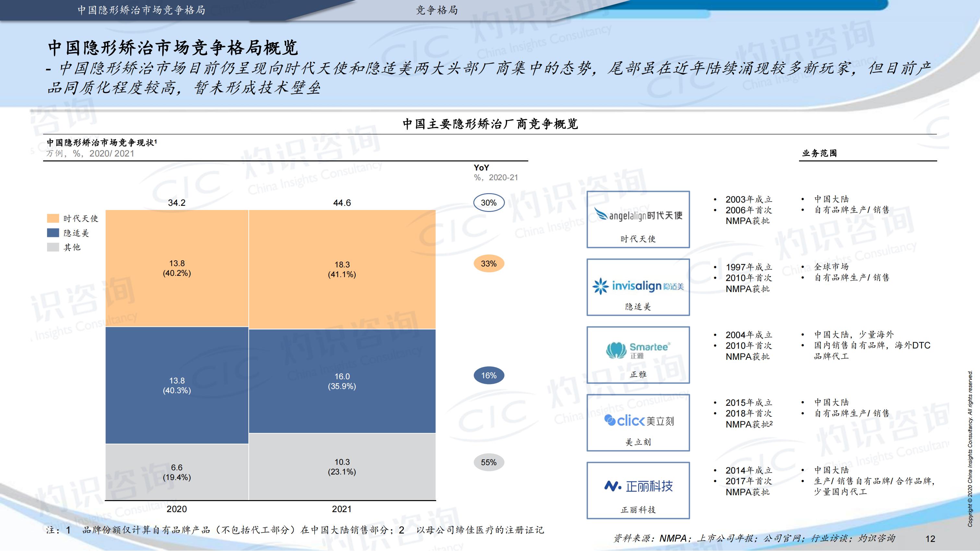Click the page number 12
The width and height of the screenshot is (980, 551).
[930, 538]
